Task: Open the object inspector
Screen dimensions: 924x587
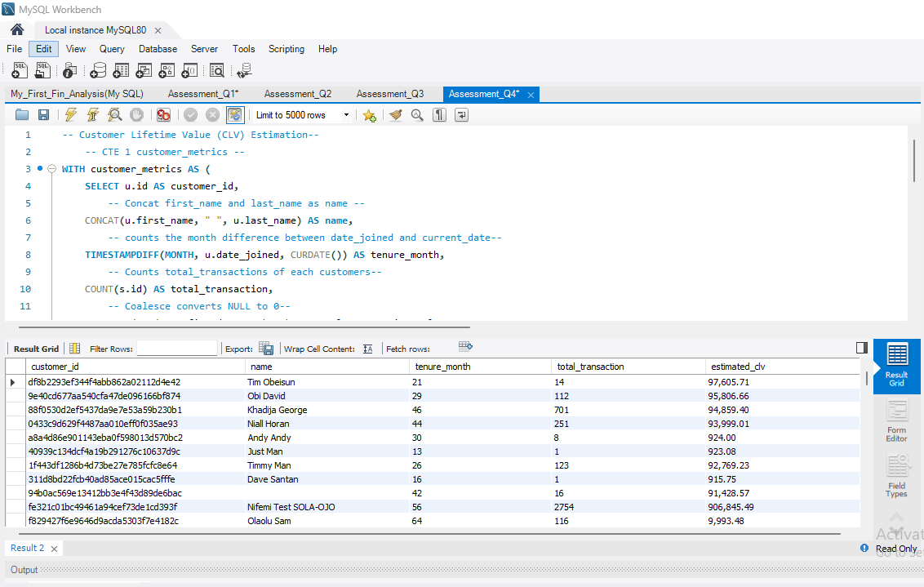Action: click(x=69, y=71)
